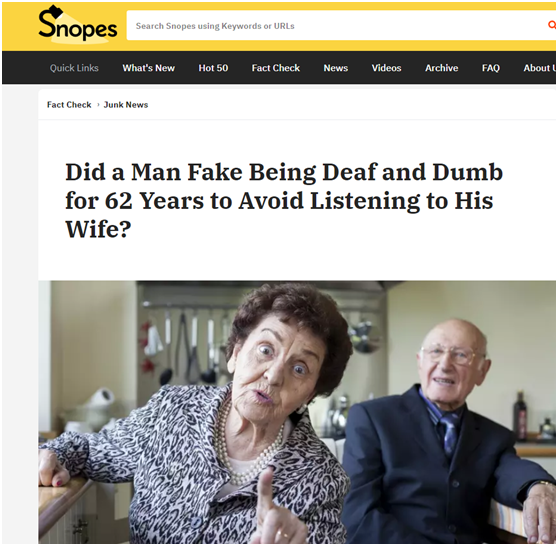Open the About Us link
Image resolution: width=558 pixels, height=546 pixels.
click(x=539, y=68)
